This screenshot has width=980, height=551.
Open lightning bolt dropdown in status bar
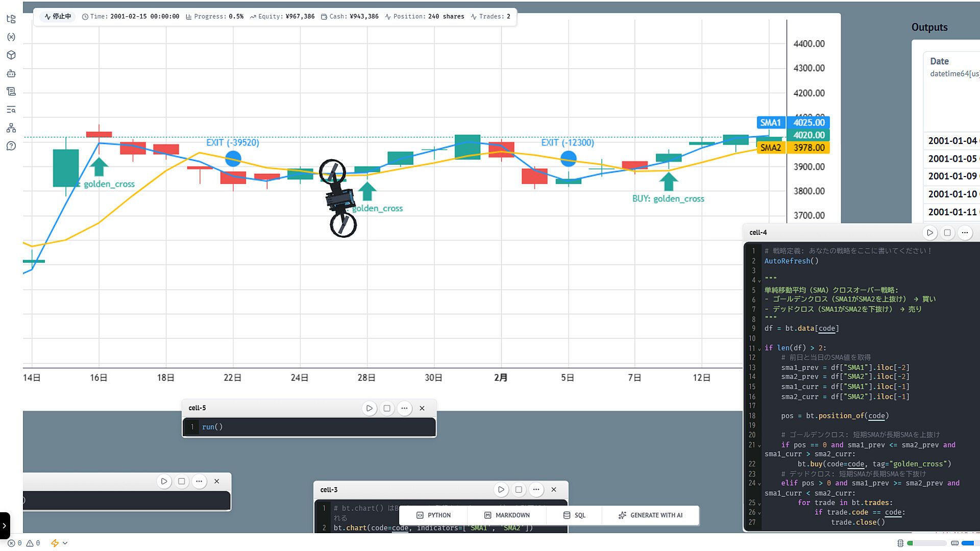click(65, 543)
